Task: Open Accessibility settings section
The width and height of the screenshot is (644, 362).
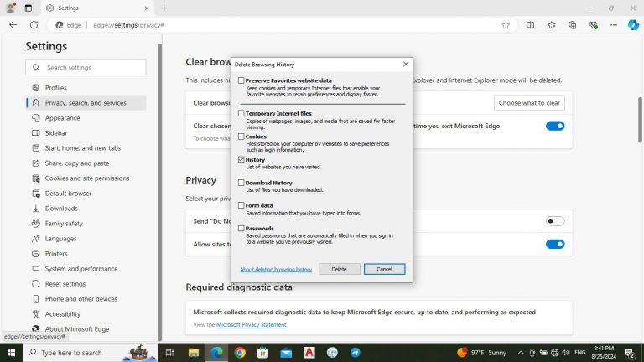Action: point(86,314)
